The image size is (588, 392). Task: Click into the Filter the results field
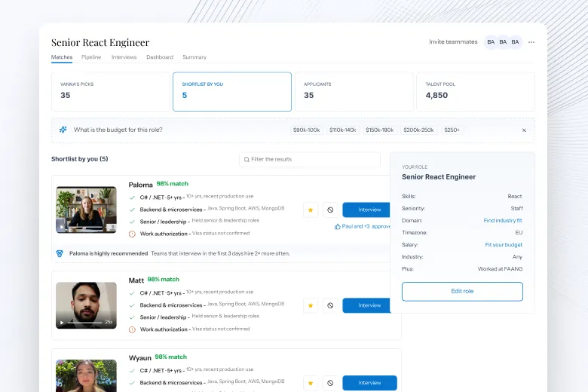(310, 159)
